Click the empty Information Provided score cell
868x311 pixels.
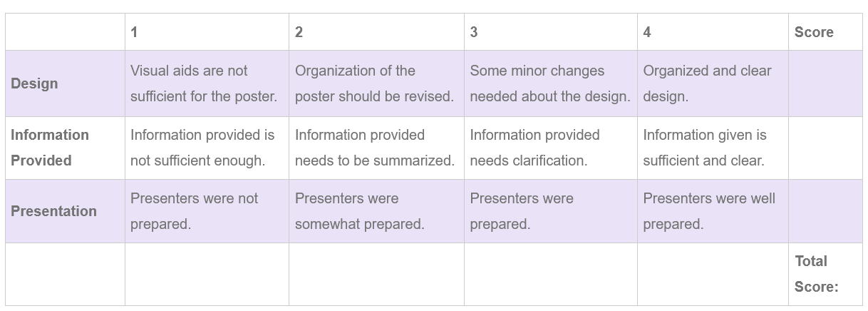[825, 148]
